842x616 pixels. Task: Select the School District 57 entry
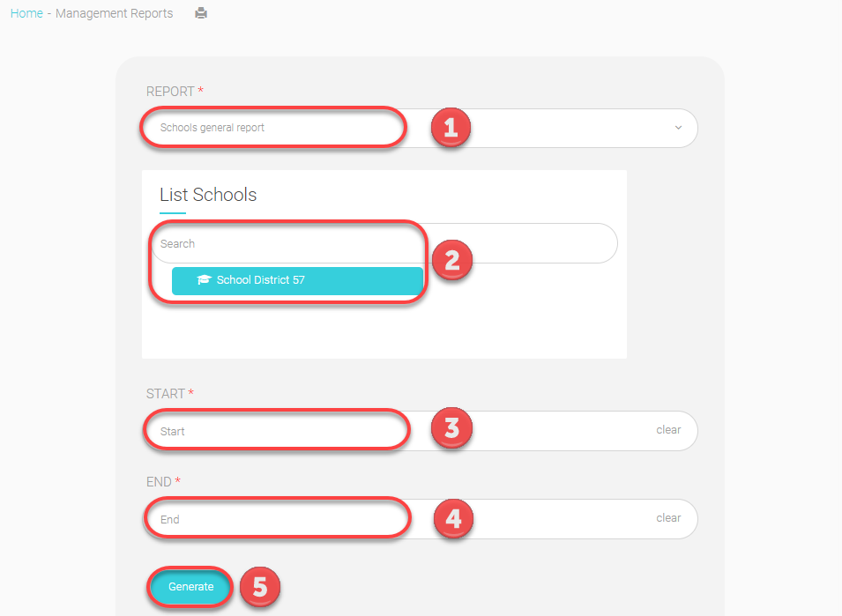pyautogui.click(x=298, y=281)
